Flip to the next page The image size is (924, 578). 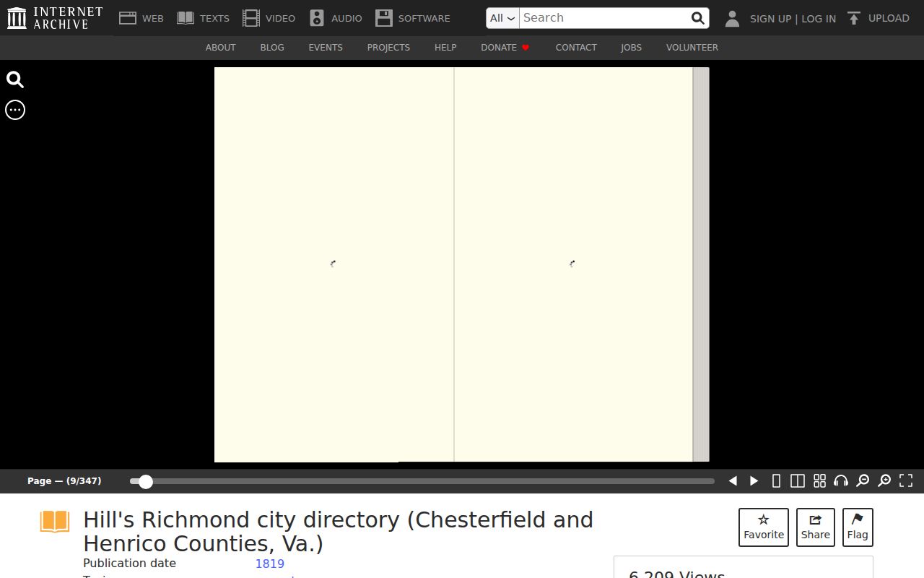[754, 481]
